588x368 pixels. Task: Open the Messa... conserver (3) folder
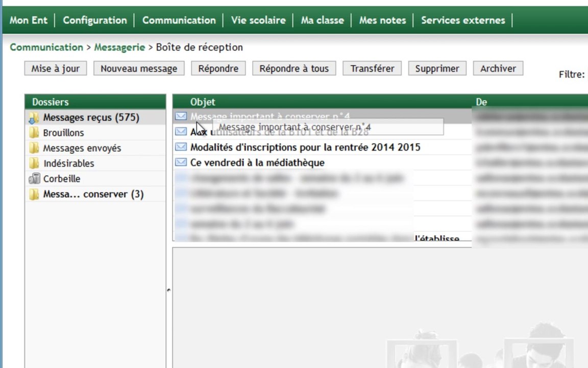[95, 194]
